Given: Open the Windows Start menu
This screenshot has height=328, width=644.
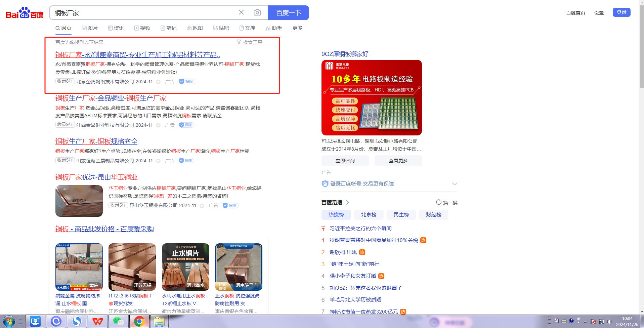Looking at the screenshot, I should coord(9,322).
